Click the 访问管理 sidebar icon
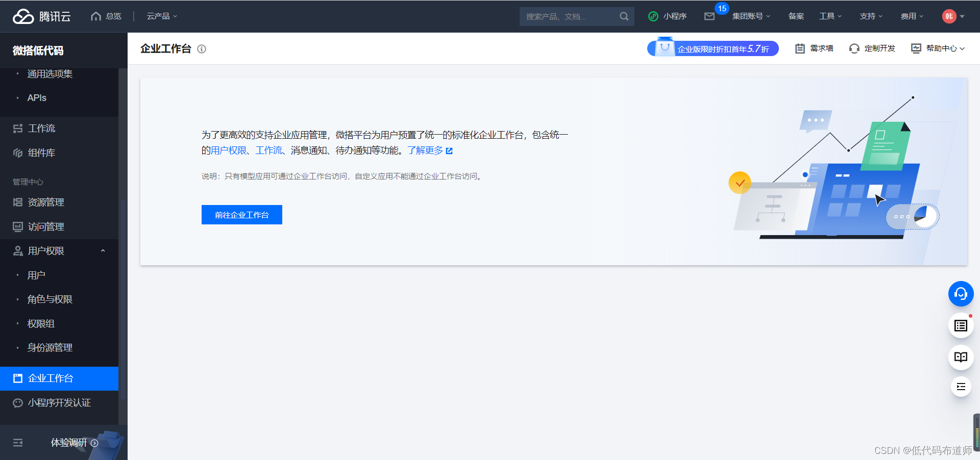Viewport: 980px width, 460px height. [18, 226]
